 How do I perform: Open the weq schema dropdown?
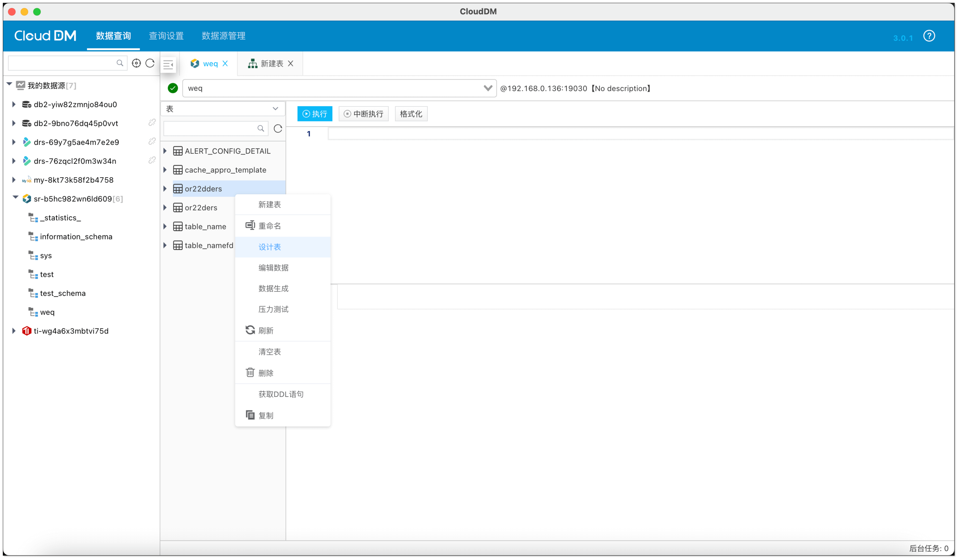(x=339, y=88)
